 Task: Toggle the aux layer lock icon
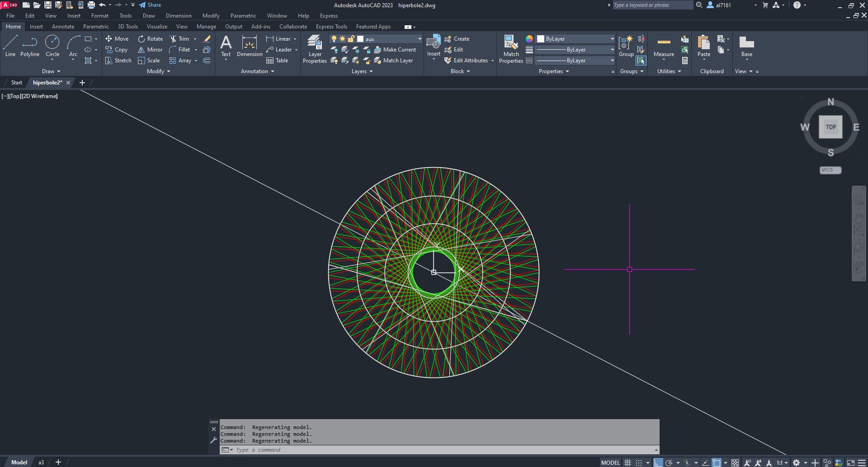coord(351,39)
